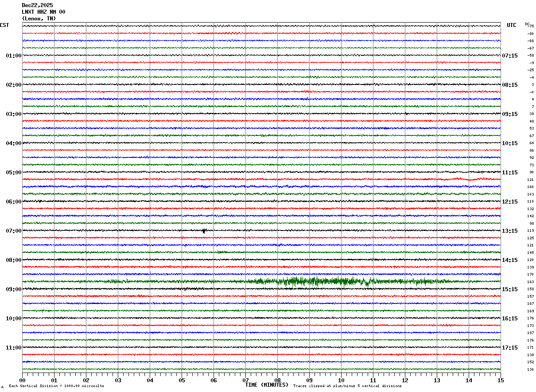This screenshot has height=392, width=536.
Task: Click the 05:00 CST row label
Action: coord(13,173)
